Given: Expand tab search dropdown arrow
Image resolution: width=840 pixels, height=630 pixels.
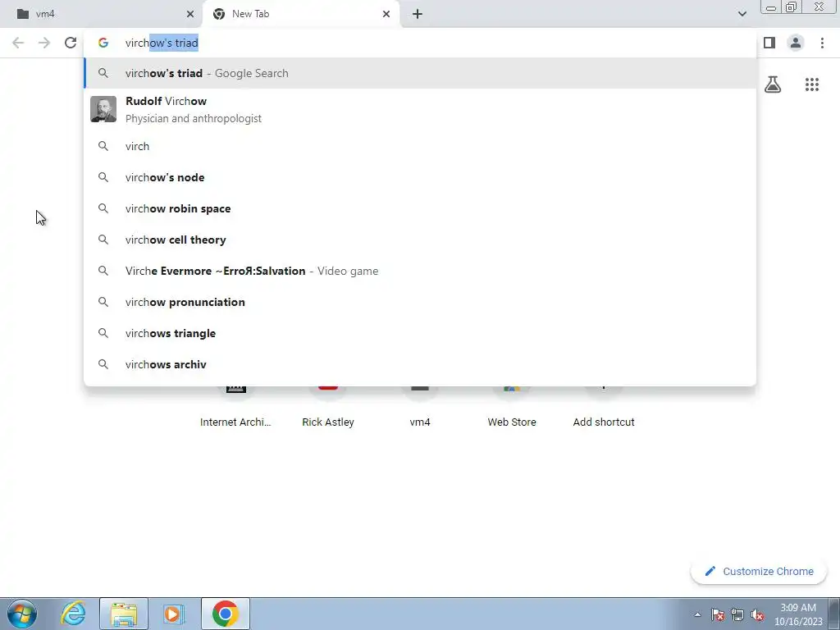Looking at the screenshot, I should [742, 14].
